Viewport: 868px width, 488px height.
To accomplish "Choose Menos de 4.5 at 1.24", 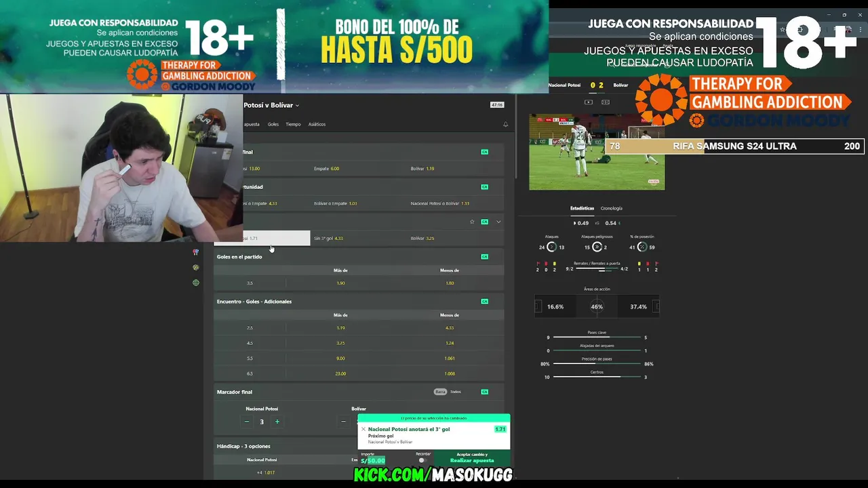I will [x=450, y=343].
